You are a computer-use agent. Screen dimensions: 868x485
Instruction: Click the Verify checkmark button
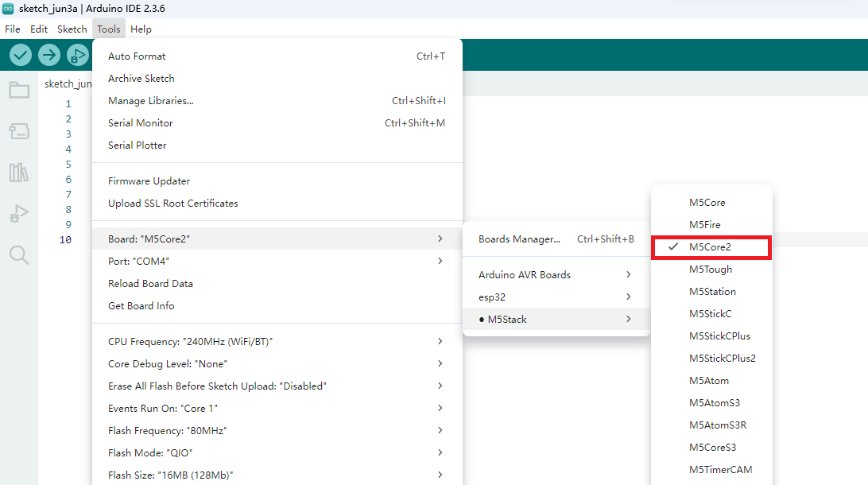click(21, 55)
